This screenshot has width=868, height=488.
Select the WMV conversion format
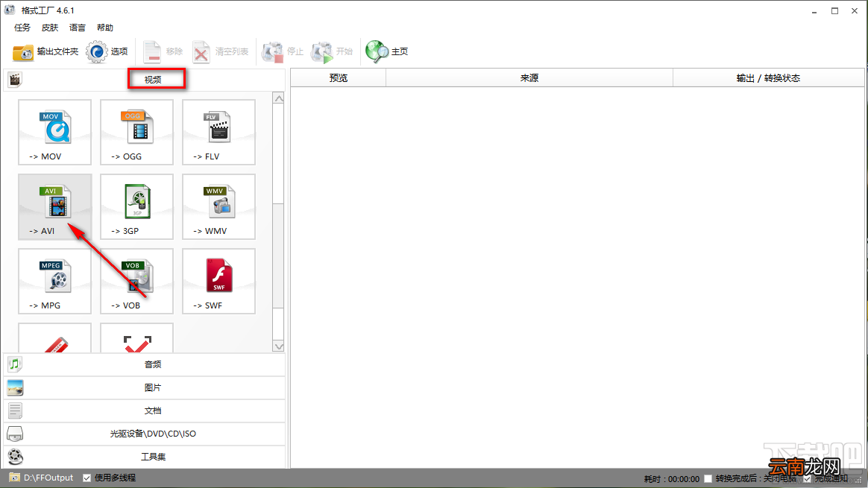(218, 207)
